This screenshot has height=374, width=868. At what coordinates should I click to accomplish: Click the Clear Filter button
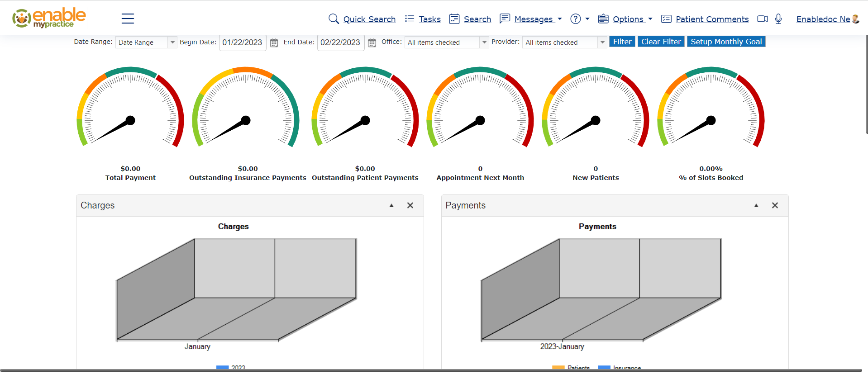[661, 42]
